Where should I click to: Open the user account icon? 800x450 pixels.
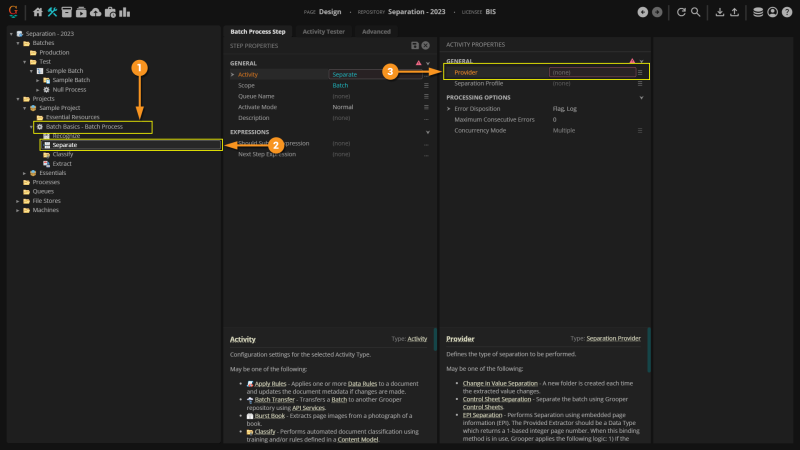[x=772, y=12]
